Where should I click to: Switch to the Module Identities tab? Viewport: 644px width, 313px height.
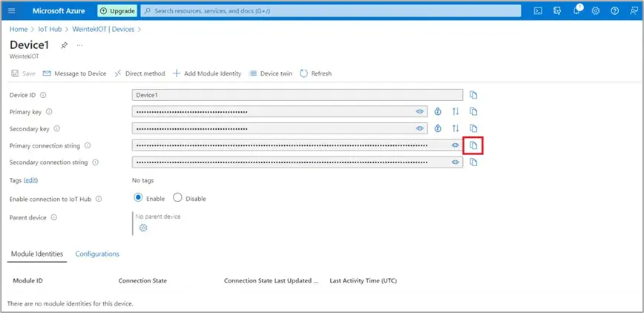coord(37,254)
